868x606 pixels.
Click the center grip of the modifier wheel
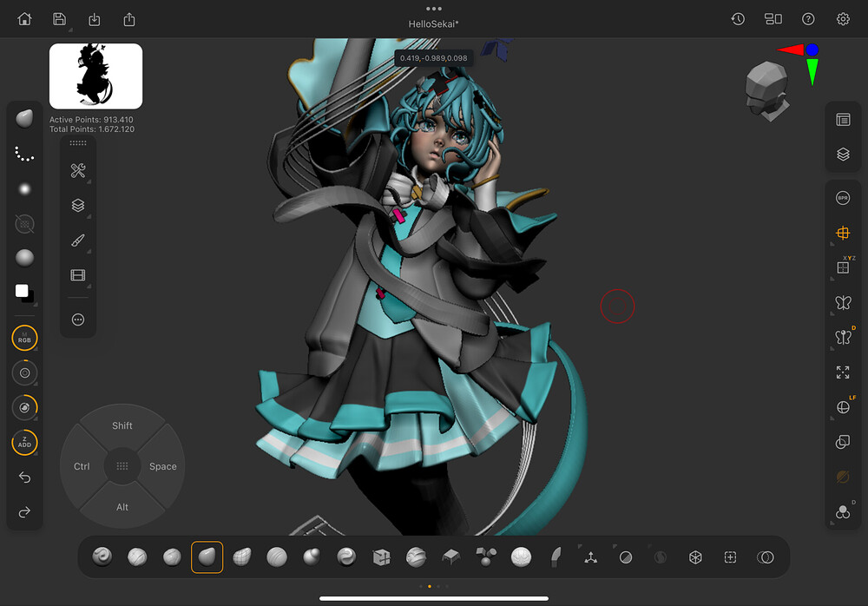click(122, 466)
